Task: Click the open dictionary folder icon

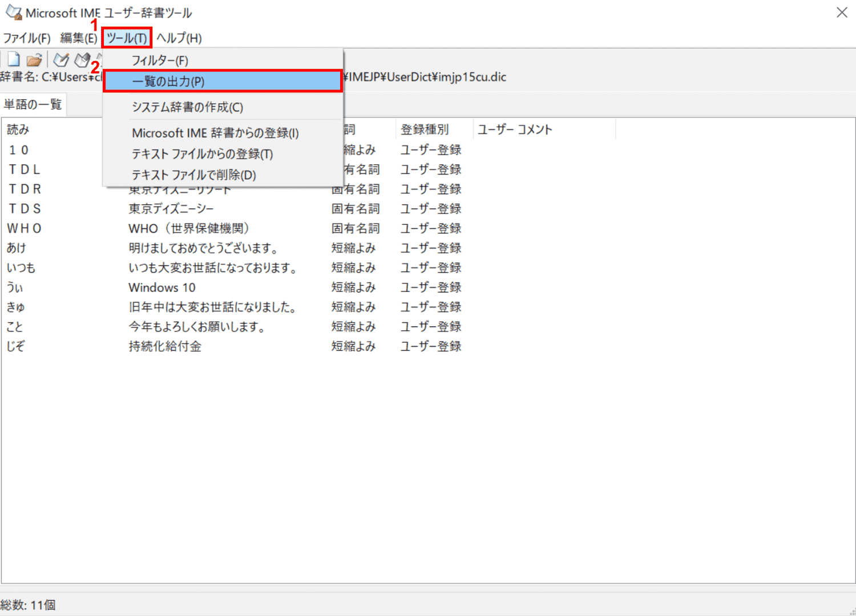Action: (x=34, y=59)
